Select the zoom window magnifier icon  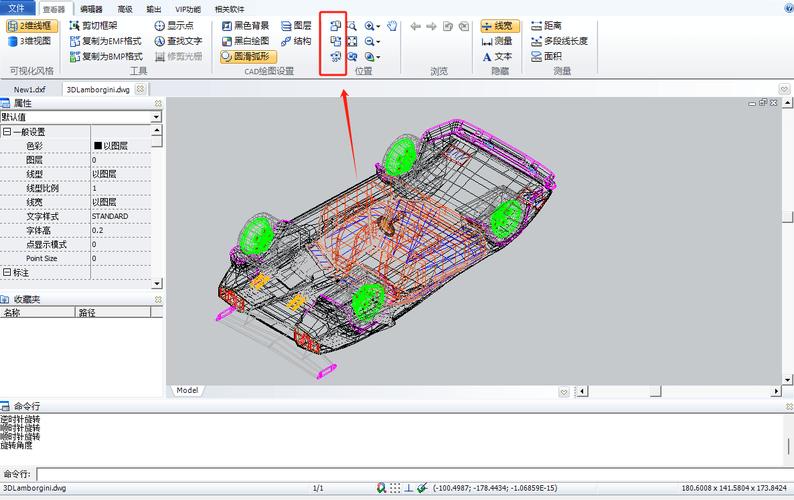click(x=352, y=25)
